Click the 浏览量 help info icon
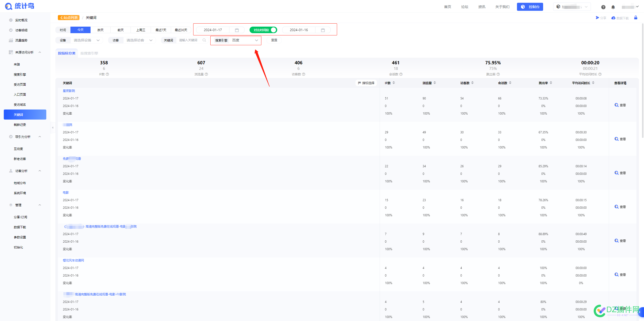This screenshot has width=644, height=321. point(206,74)
